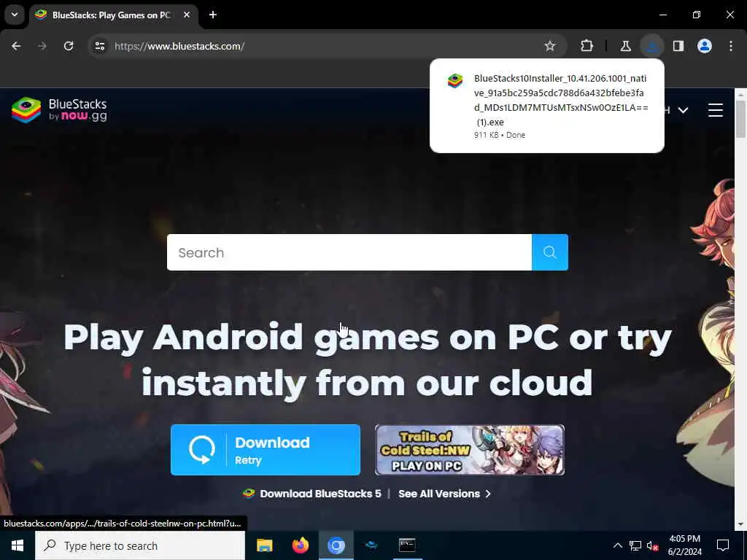Screen dimensions: 747x560
Task: Click the BlueStacks installer file icon
Action: point(455,80)
